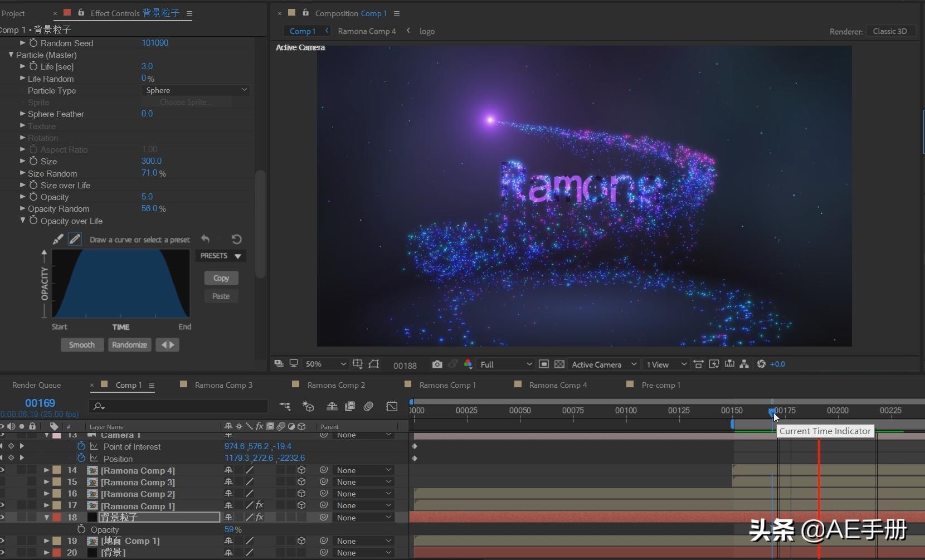
Task: Select the pencil draw tool for opacity curve
Action: 75,240
